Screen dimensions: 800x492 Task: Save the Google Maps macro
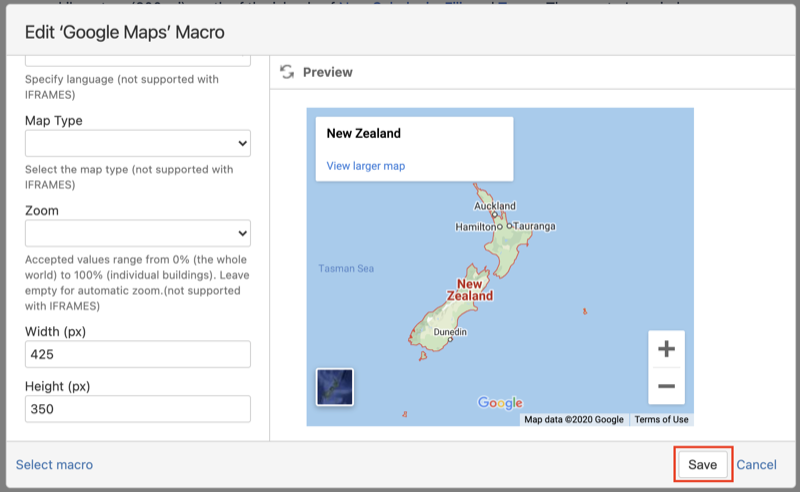tap(702, 465)
